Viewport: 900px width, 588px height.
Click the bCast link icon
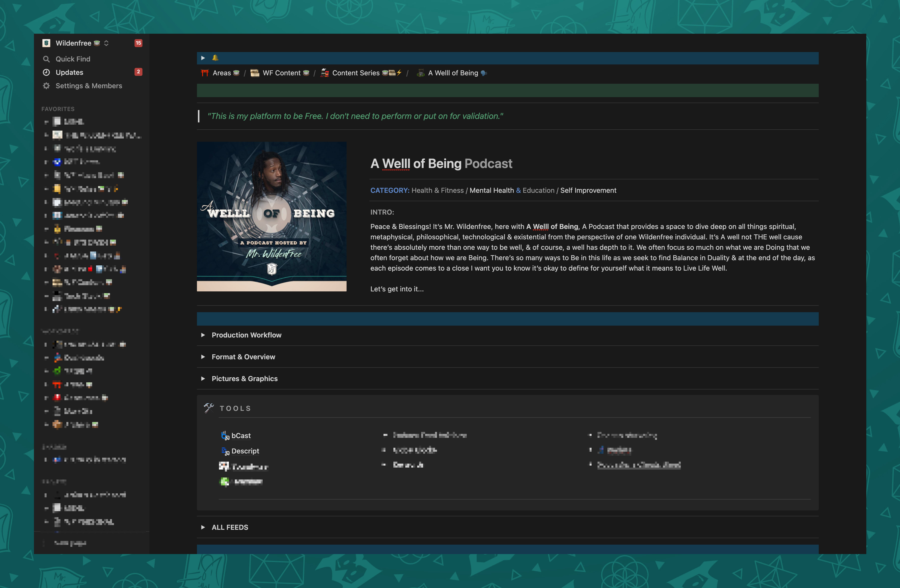coord(225,436)
